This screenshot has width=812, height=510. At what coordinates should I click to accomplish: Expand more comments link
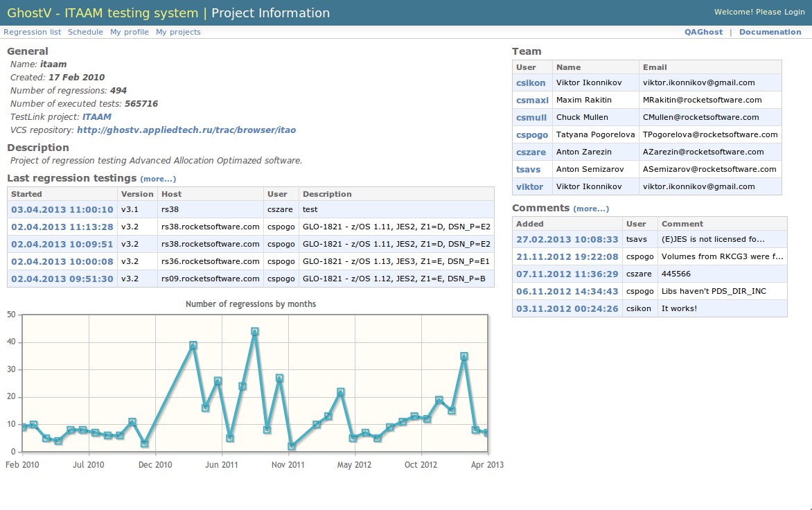pyautogui.click(x=591, y=209)
